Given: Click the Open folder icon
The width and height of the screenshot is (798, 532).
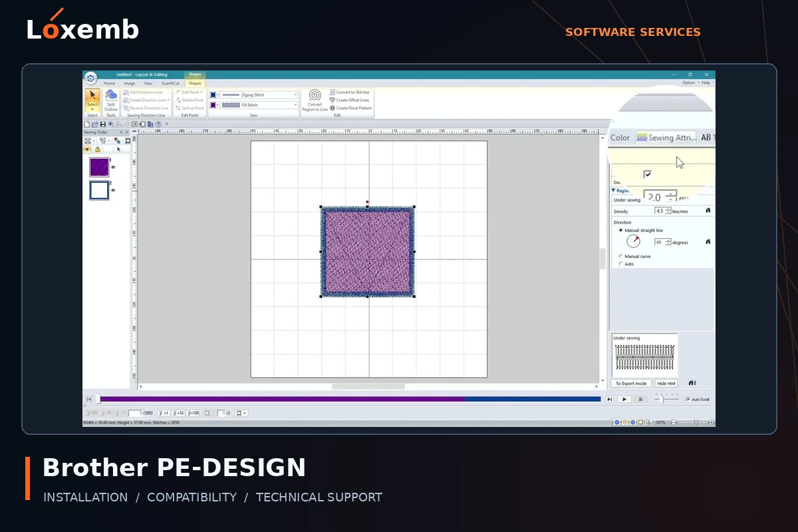Looking at the screenshot, I should 95,124.
